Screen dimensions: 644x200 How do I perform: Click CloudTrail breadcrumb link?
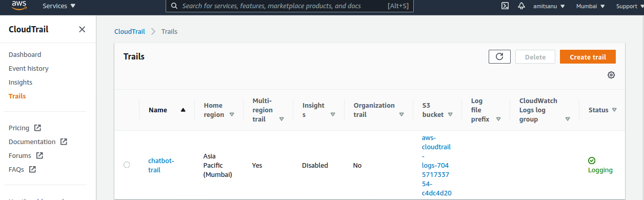(x=129, y=31)
